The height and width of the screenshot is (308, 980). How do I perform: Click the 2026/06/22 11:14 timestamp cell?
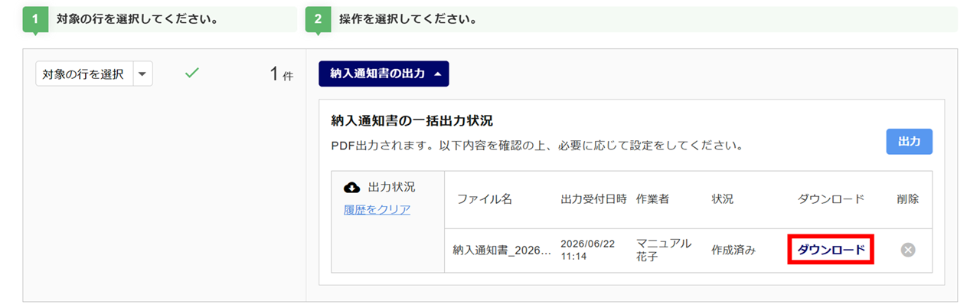[x=588, y=250]
